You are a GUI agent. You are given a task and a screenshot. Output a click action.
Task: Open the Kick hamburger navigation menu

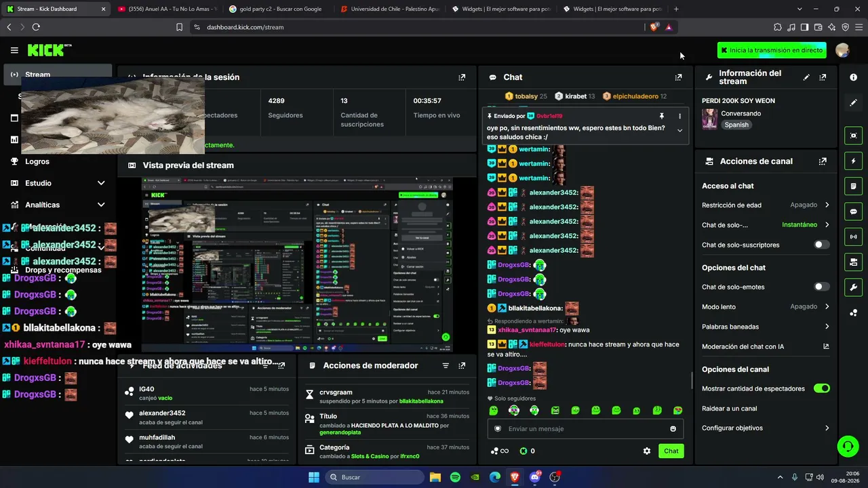tap(14, 50)
